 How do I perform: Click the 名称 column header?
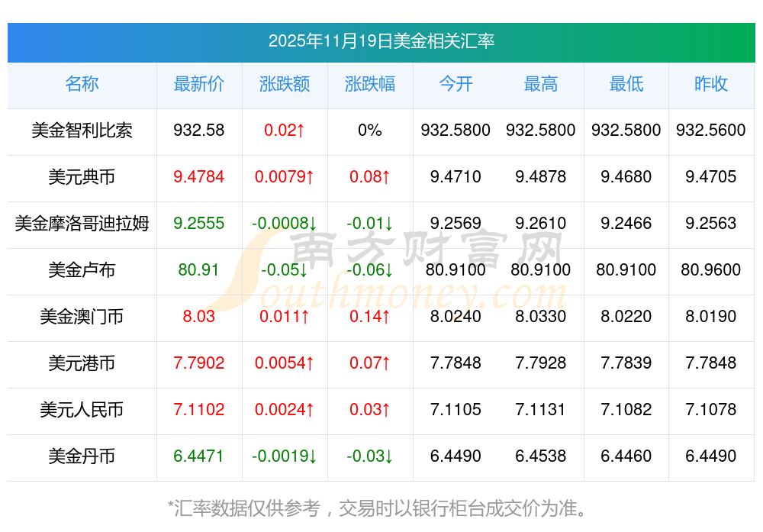tap(82, 85)
